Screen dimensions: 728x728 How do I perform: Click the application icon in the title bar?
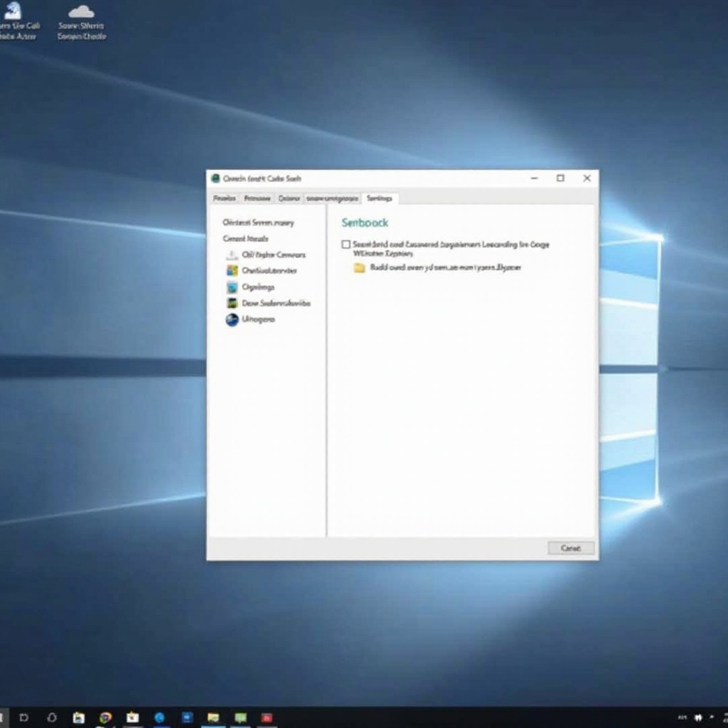coord(215,178)
